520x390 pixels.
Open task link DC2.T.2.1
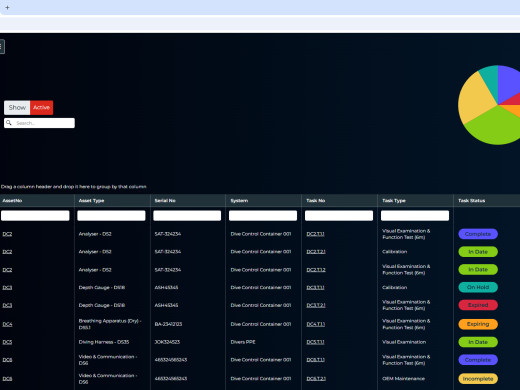point(316,252)
